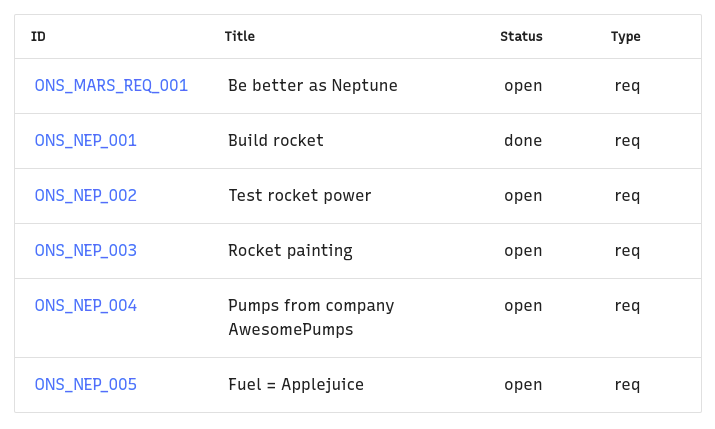Screen dimensions: 715x429
Task: Click the 'done' status of Build rocket
Action: click(523, 141)
